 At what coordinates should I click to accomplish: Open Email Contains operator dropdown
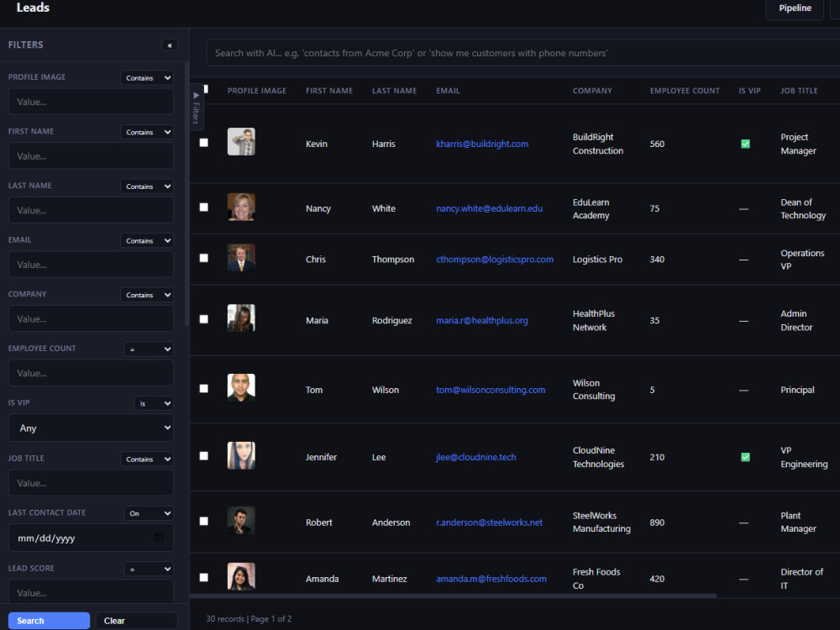pyautogui.click(x=147, y=240)
